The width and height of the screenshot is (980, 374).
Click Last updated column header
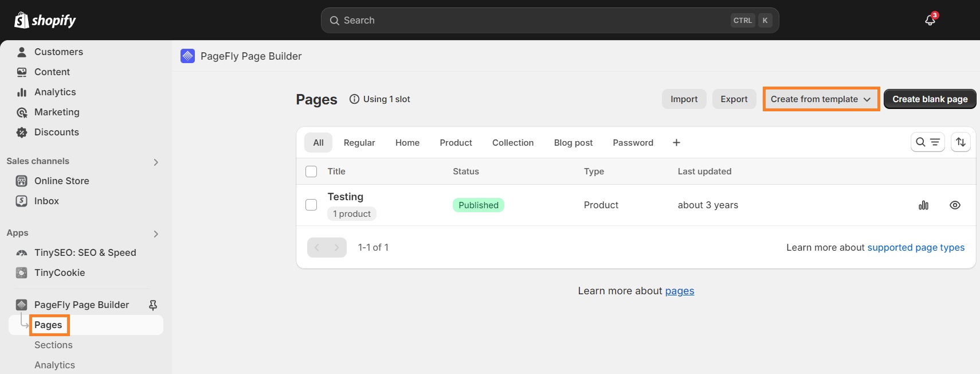tap(704, 172)
